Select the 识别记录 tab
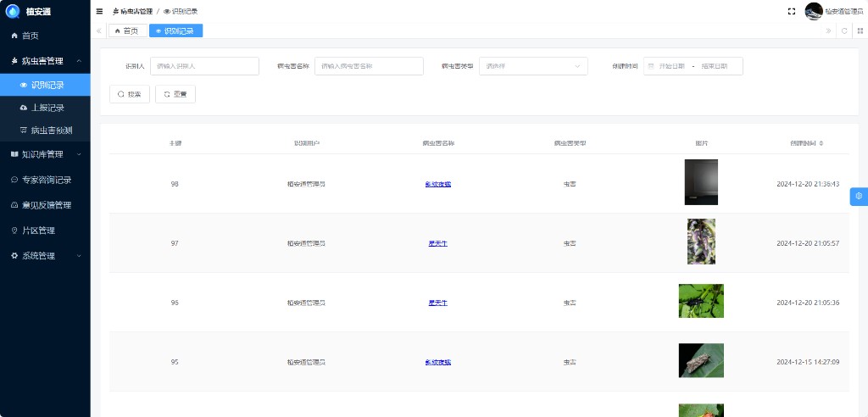This screenshot has width=868, height=417. (175, 31)
